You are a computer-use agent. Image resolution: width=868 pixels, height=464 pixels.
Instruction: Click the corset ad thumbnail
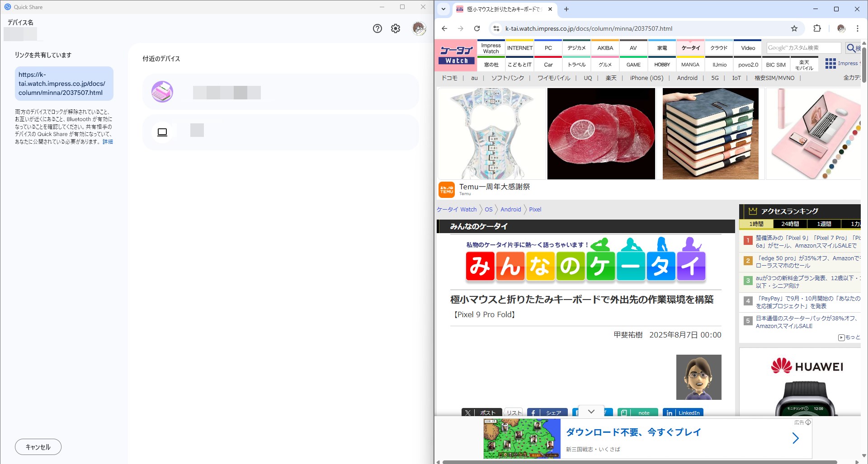(x=492, y=134)
